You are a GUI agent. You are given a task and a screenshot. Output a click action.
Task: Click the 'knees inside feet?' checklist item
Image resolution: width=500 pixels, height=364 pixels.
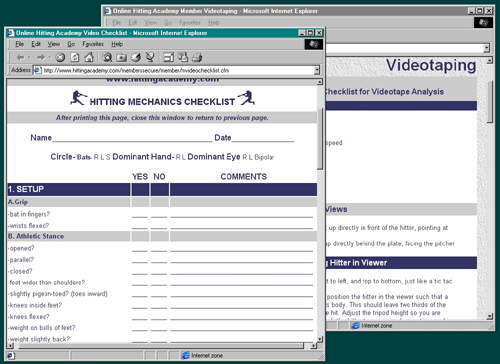pos(36,305)
